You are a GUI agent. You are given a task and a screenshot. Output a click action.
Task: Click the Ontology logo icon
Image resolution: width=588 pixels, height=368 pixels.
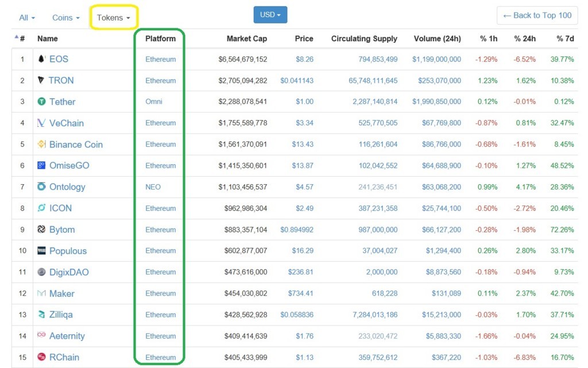click(41, 187)
